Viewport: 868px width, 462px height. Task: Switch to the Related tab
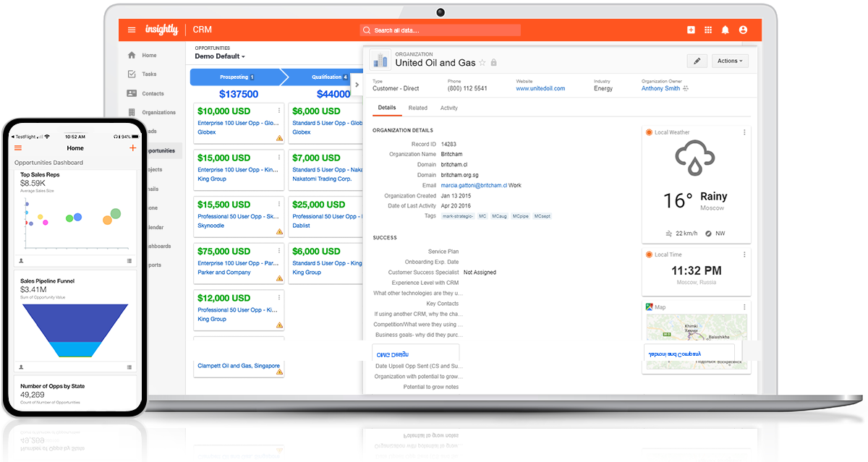point(418,107)
